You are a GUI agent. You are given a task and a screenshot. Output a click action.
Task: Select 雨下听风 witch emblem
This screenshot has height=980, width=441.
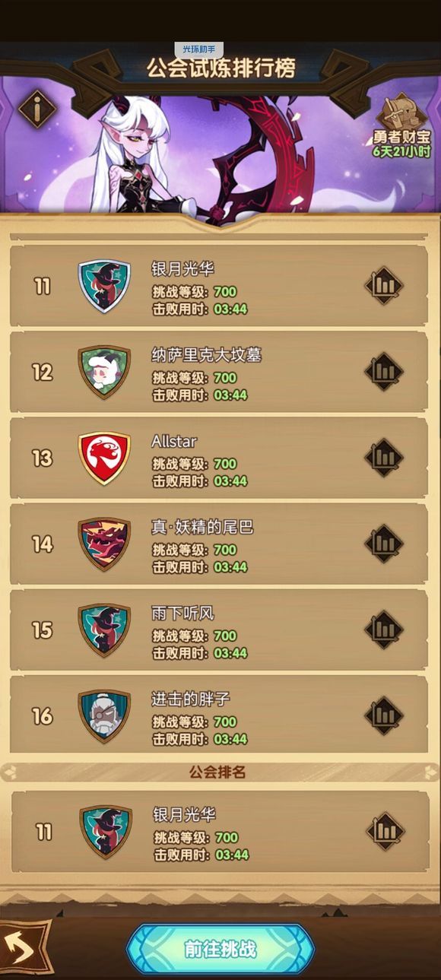click(105, 630)
